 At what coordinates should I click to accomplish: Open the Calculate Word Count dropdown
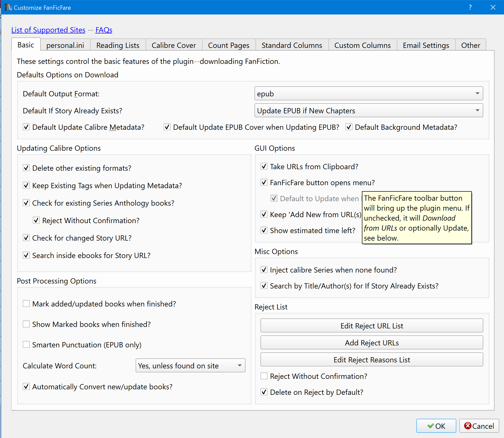point(190,366)
